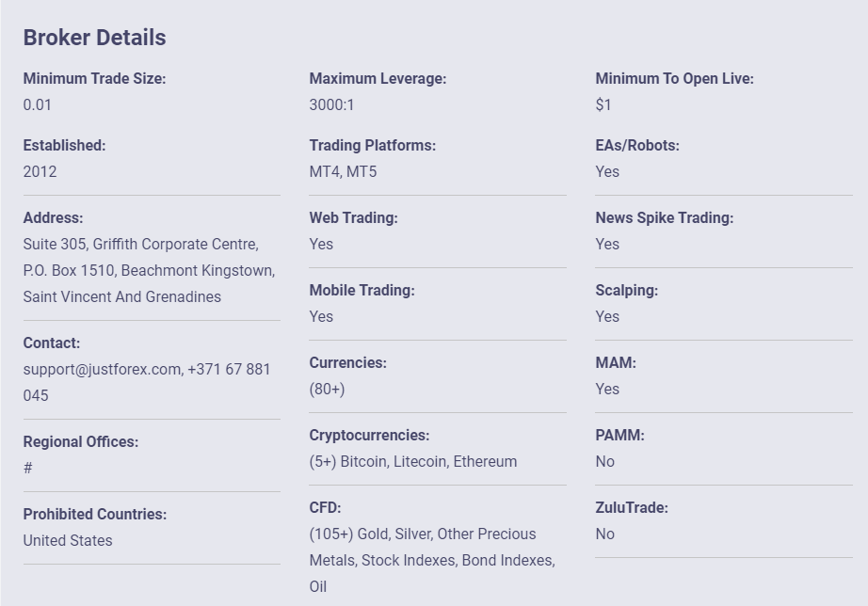Click the Web Trading label

point(354,218)
